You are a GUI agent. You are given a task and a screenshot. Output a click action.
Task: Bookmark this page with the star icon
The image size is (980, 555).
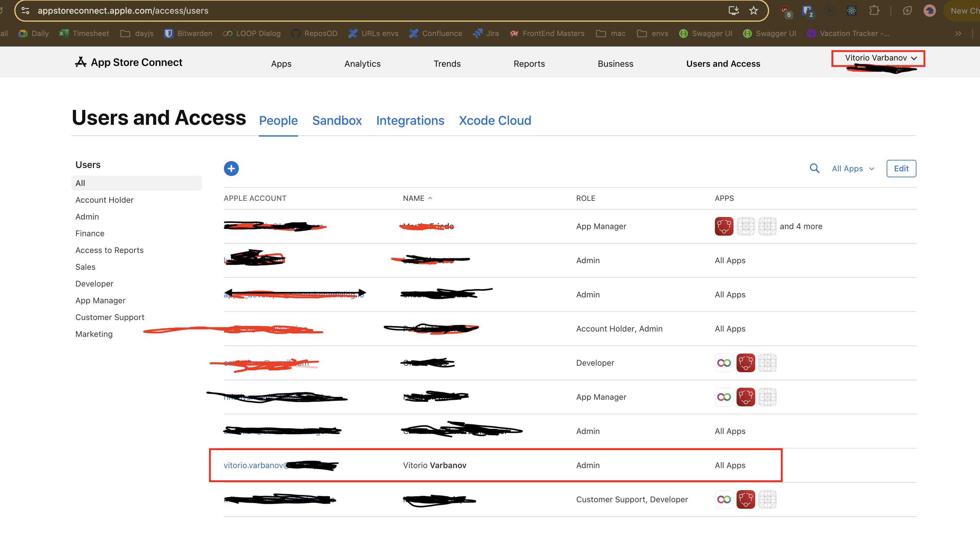coord(754,11)
